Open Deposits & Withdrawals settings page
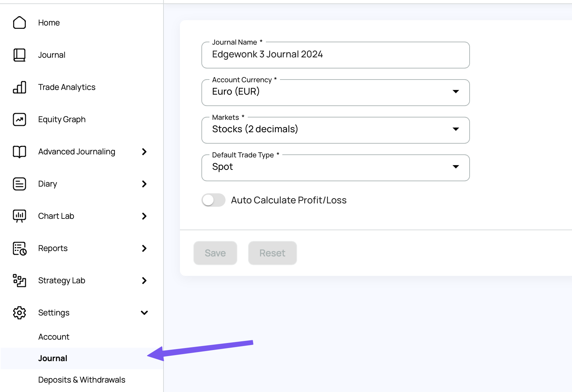This screenshot has width=572, height=392. pyautogui.click(x=82, y=380)
